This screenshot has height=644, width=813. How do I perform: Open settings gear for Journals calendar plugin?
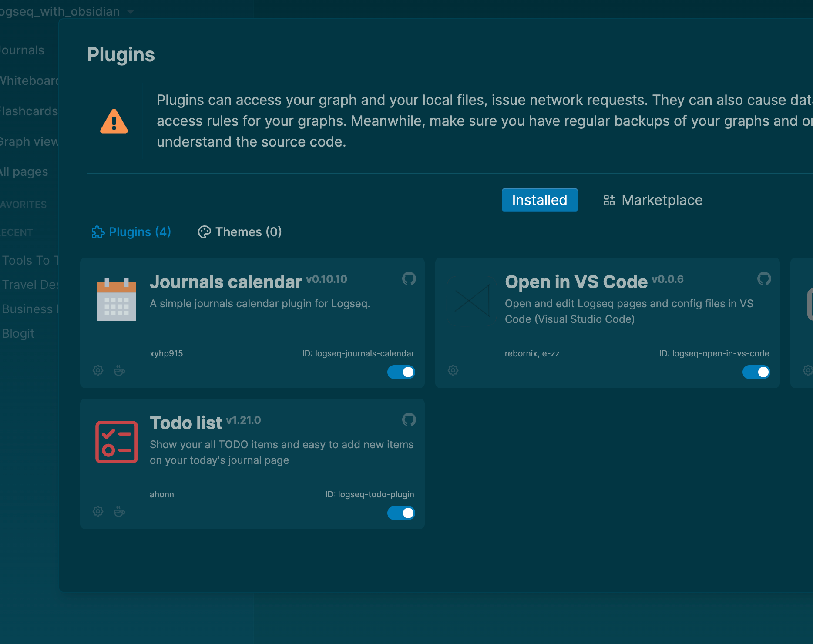98,370
